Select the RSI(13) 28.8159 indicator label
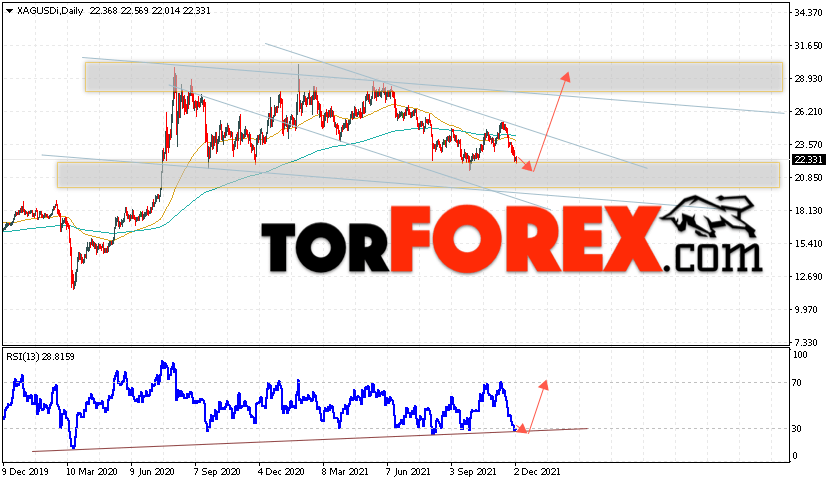 coord(40,357)
